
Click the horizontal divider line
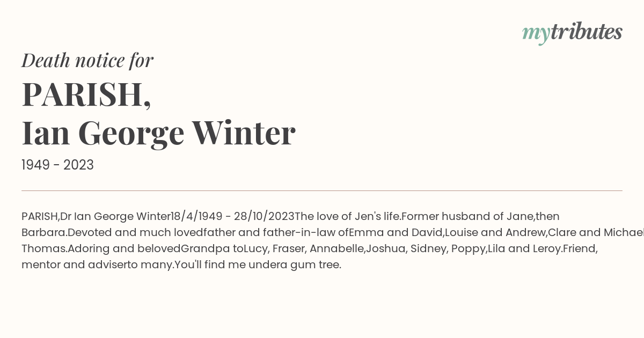click(x=322, y=190)
